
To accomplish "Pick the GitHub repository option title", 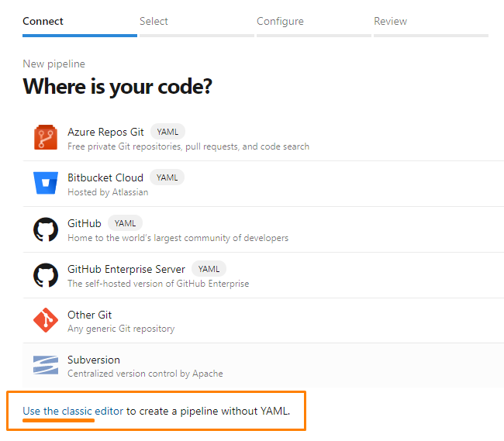I will tap(85, 223).
